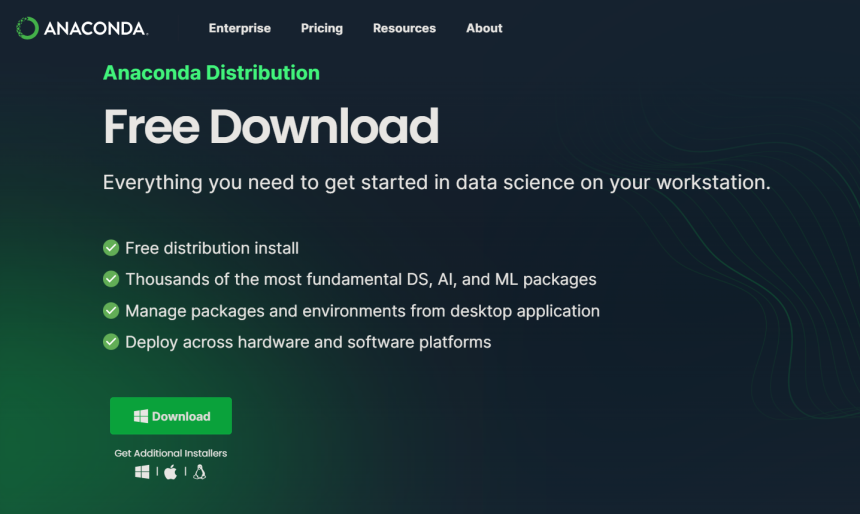This screenshot has width=860, height=514.
Task: Click the checkmark beside Deploy across hardware
Action: tap(111, 342)
